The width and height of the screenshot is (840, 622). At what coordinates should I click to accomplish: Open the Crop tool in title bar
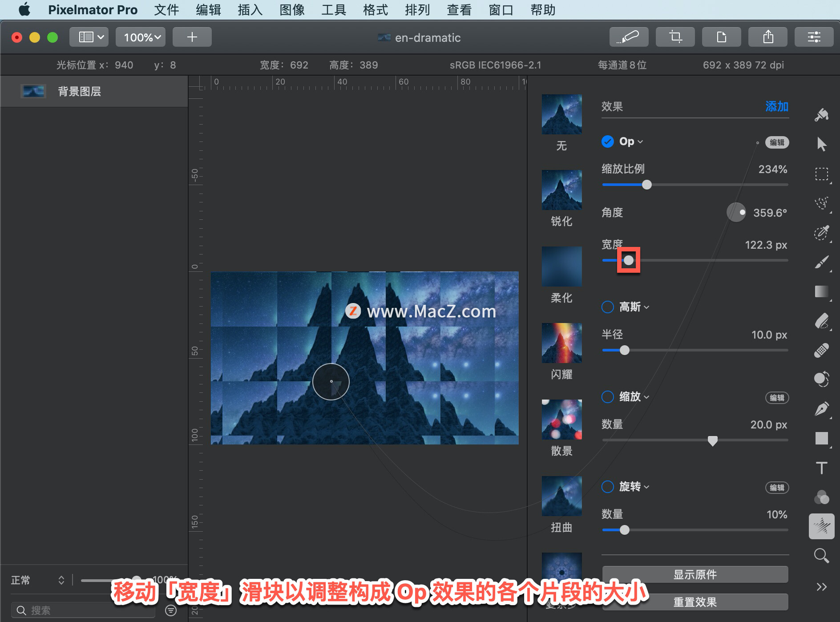(x=675, y=37)
